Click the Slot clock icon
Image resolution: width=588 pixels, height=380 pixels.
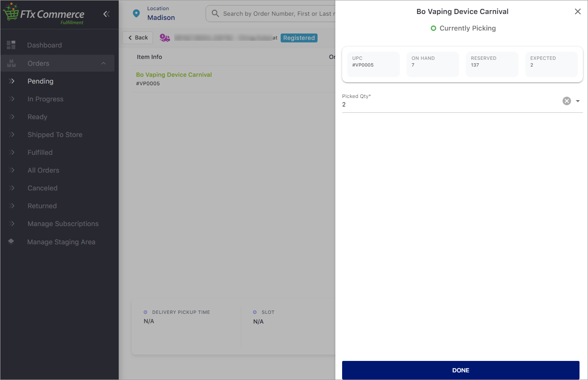tap(255, 312)
